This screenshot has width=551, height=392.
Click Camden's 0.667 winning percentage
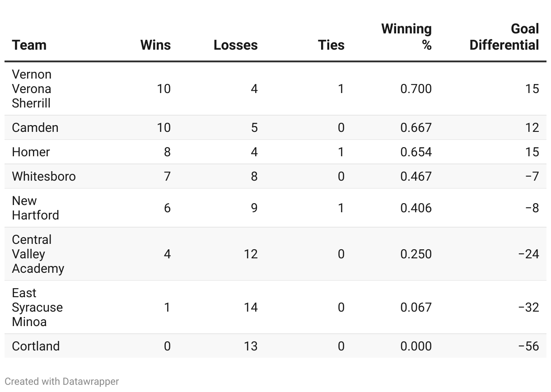click(x=416, y=127)
